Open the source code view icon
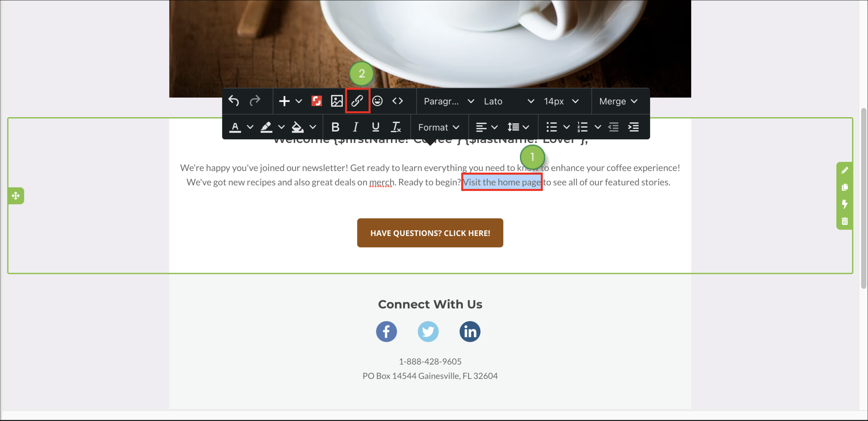The width and height of the screenshot is (868, 421). pos(398,101)
